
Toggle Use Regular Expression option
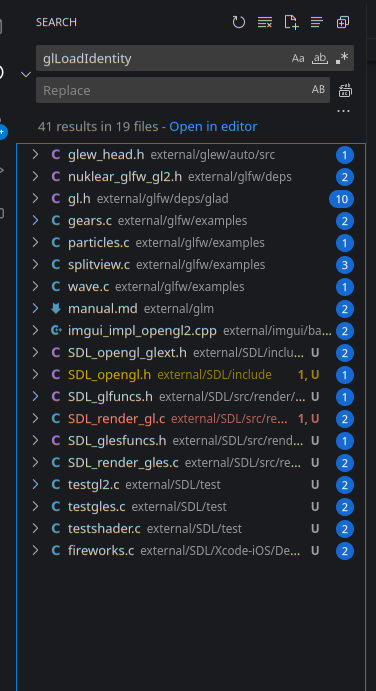tap(342, 58)
